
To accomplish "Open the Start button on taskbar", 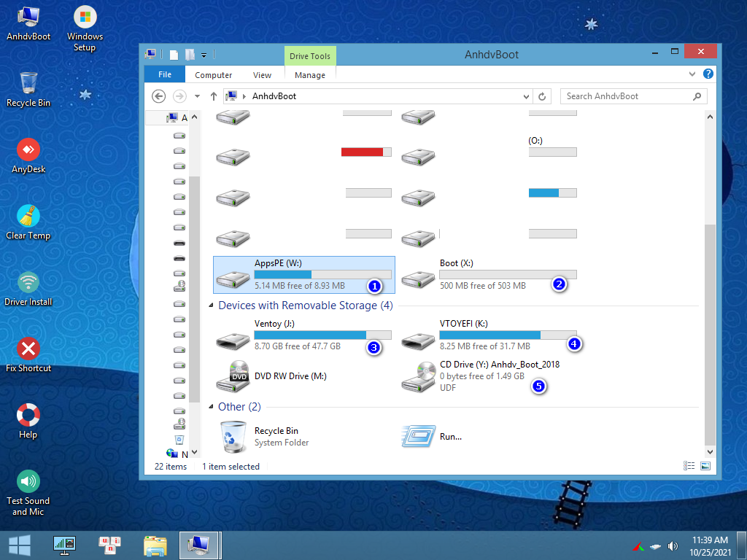I will tap(20, 545).
